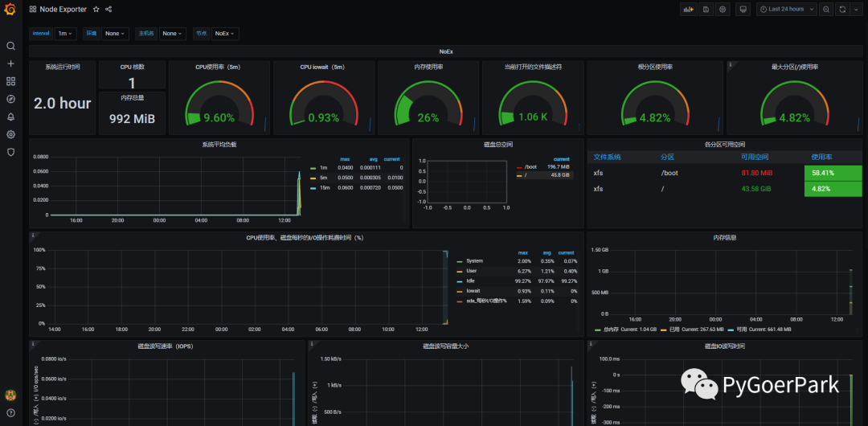
Task: Star the Node Exporter dashboard
Action: tap(96, 10)
